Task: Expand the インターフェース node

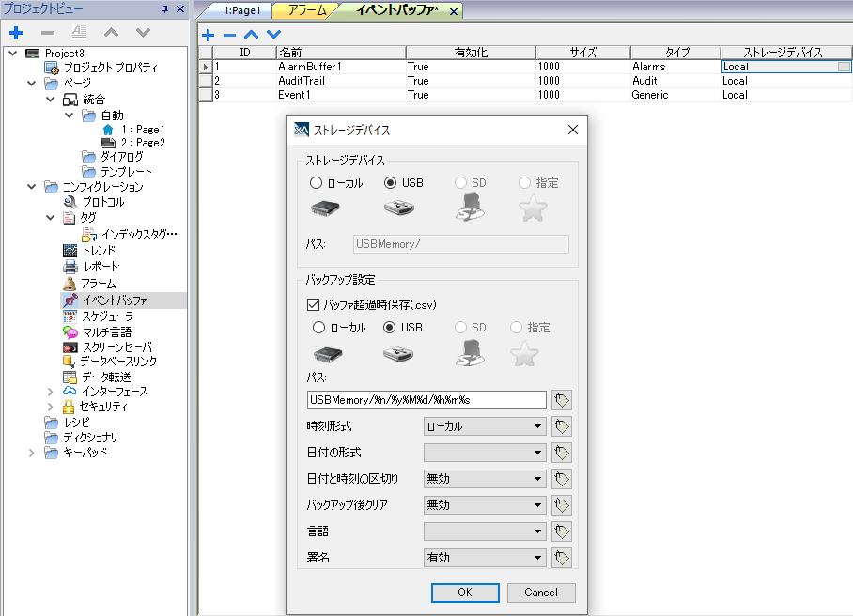Action: 51,392
